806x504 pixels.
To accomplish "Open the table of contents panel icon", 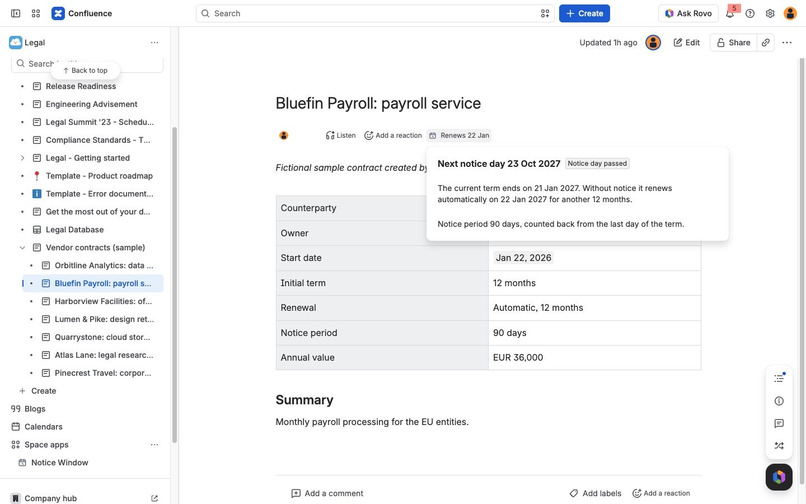I will [x=779, y=379].
